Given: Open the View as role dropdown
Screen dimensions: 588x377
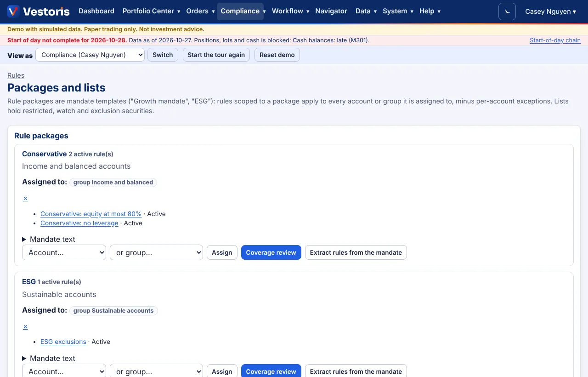Looking at the screenshot, I should pyautogui.click(x=90, y=55).
